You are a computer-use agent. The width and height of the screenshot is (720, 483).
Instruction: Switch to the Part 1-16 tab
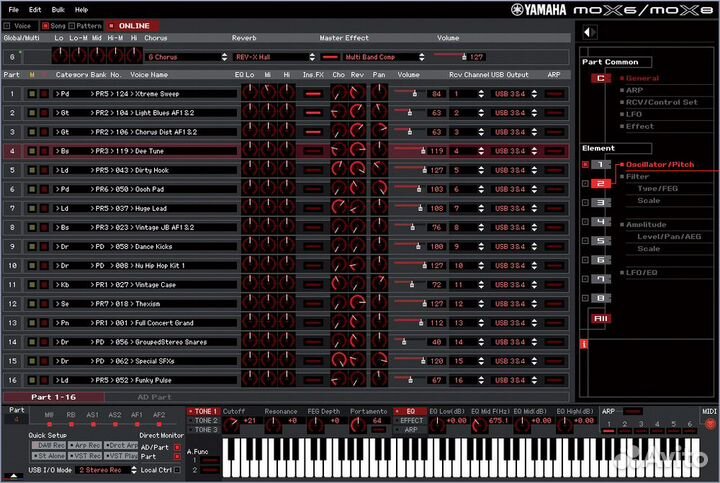point(54,397)
